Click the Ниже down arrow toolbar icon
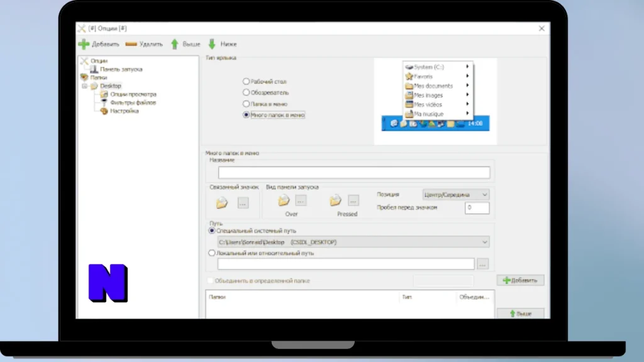The height and width of the screenshot is (362, 644). pos(212,44)
